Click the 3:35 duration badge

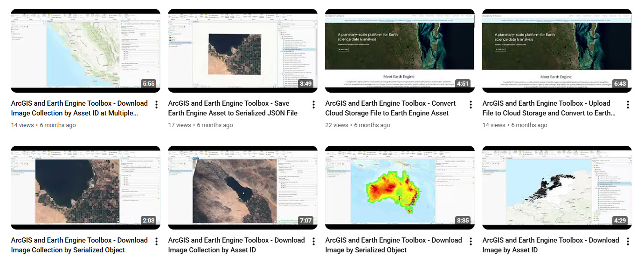463,221
